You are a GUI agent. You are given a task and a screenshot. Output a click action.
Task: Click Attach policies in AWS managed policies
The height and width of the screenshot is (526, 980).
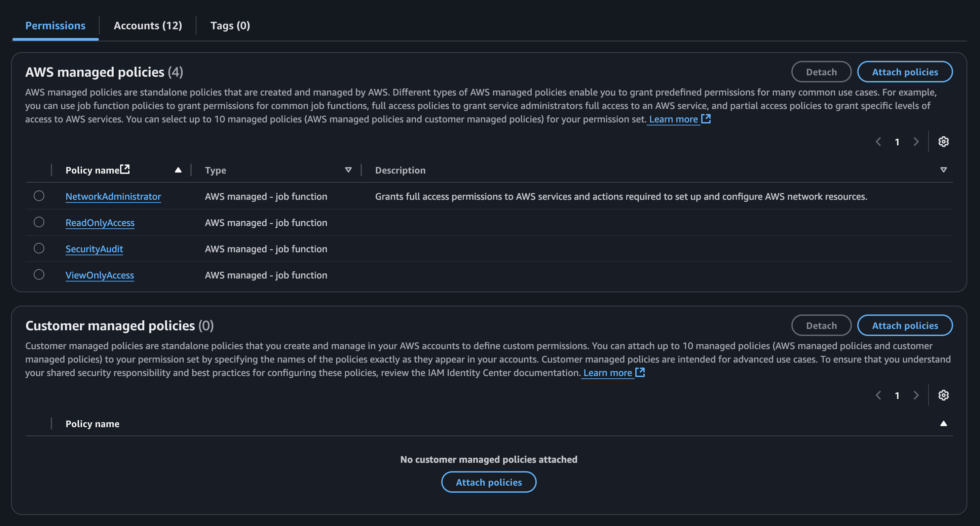click(x=905, y=72)
